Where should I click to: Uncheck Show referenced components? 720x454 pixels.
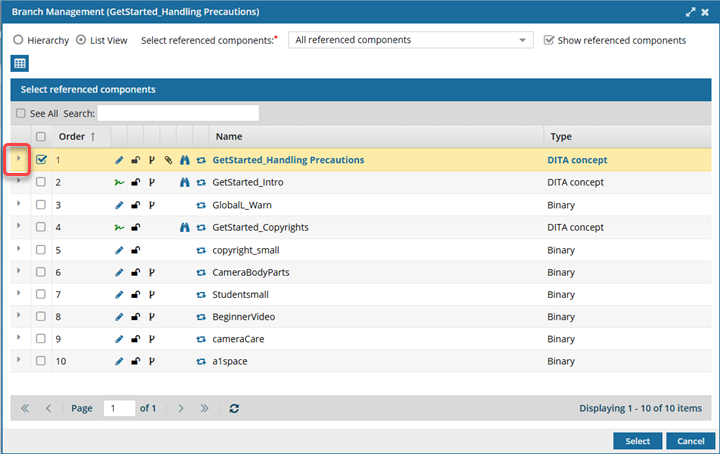pos(549,41)
